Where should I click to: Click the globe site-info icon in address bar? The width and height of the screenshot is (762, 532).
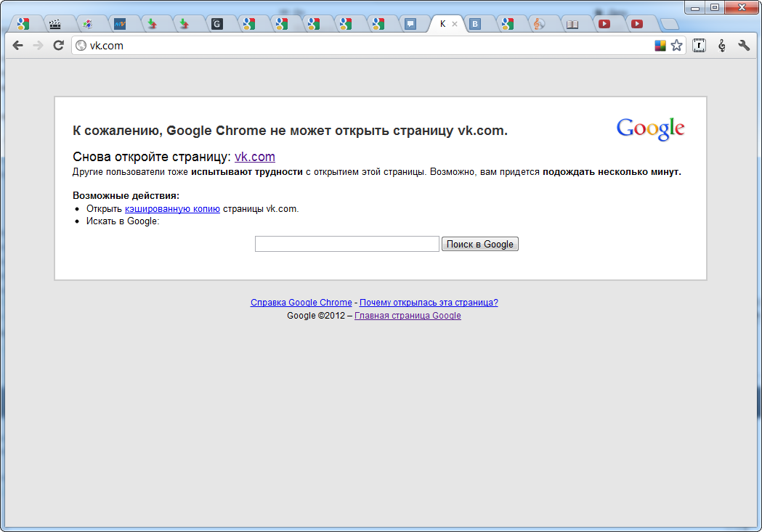(x=81, y=45)
